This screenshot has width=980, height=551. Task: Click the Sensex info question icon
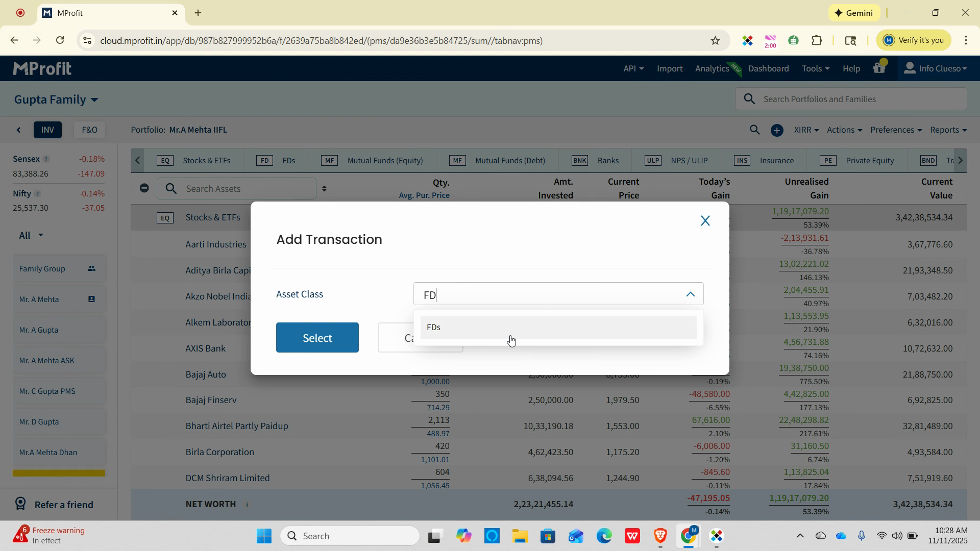point(46,159)
